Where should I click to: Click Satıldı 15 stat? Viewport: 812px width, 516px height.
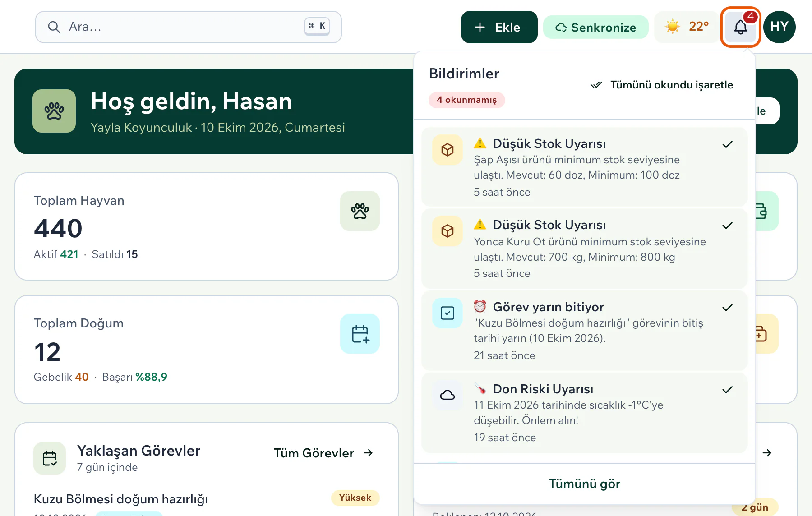(x=115, y=254)
